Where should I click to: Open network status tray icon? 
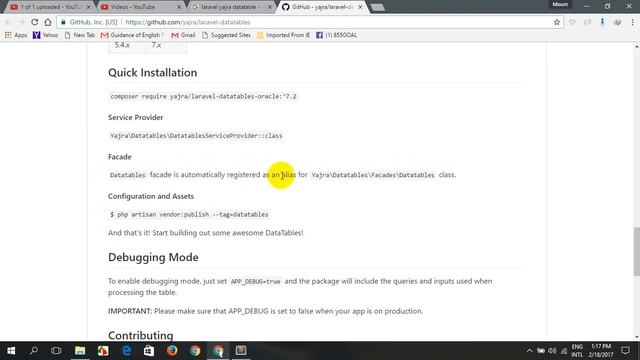[564, 351]
